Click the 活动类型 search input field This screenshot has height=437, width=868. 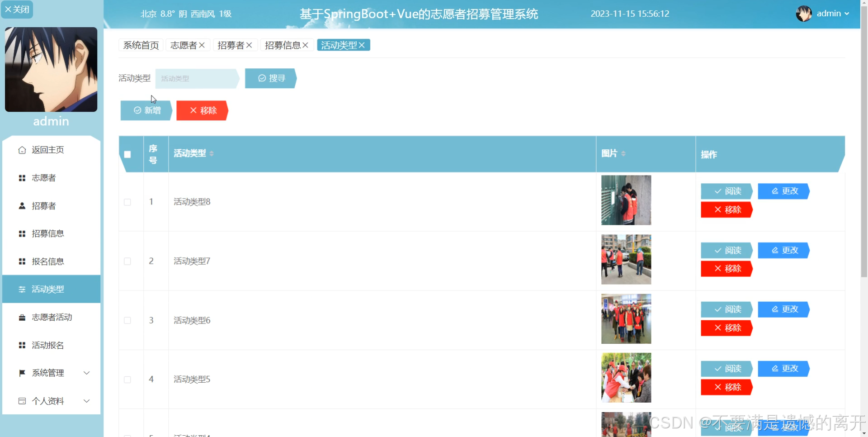click(x=197, y=79)
